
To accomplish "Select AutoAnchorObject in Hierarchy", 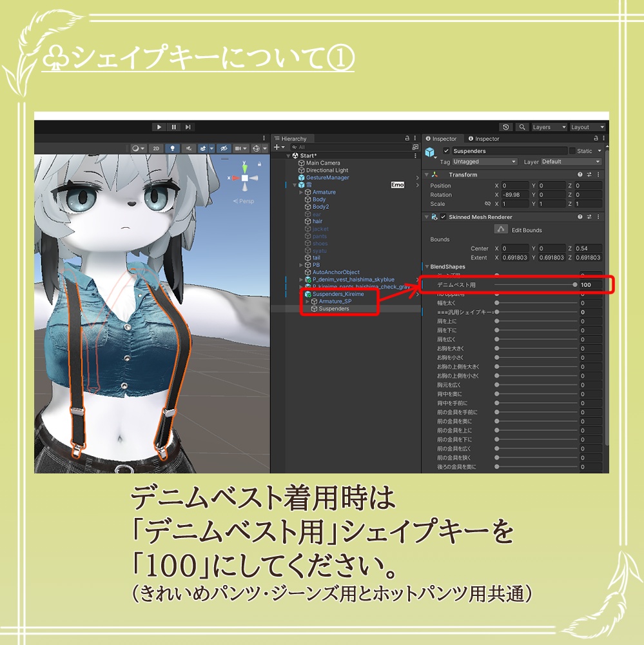I will coord(332,272).
